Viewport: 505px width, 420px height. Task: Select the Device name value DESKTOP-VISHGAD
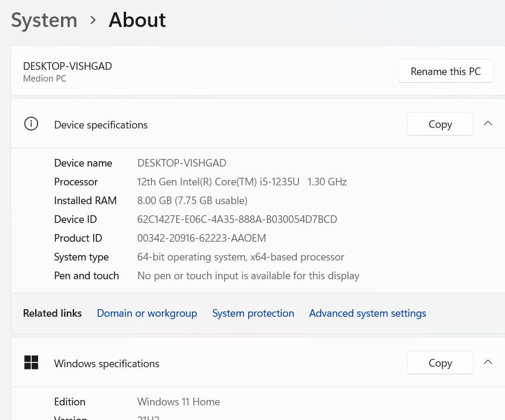182,163
